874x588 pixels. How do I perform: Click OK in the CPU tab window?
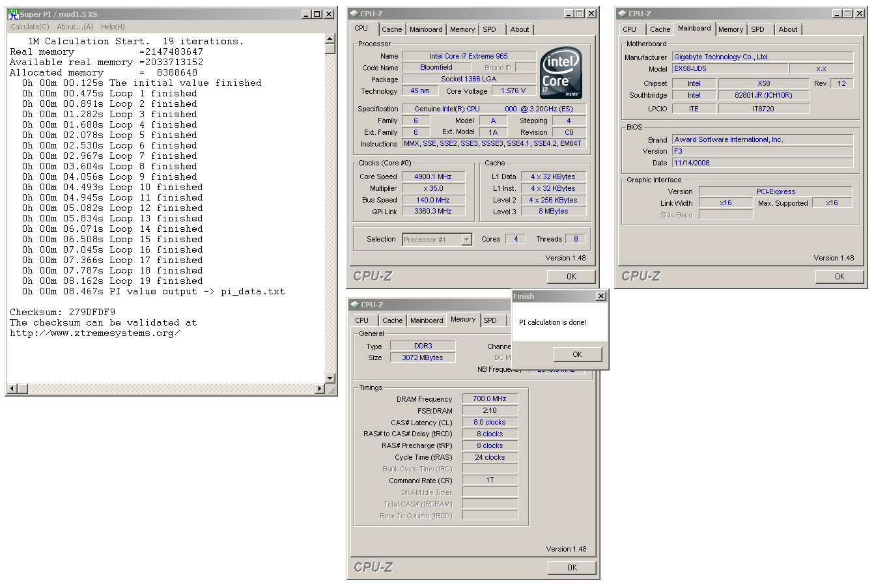571,277
